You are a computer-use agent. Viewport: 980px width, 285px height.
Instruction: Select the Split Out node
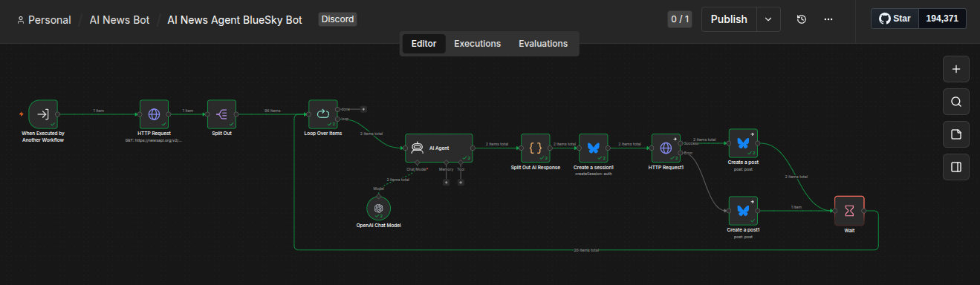[221, 114]
